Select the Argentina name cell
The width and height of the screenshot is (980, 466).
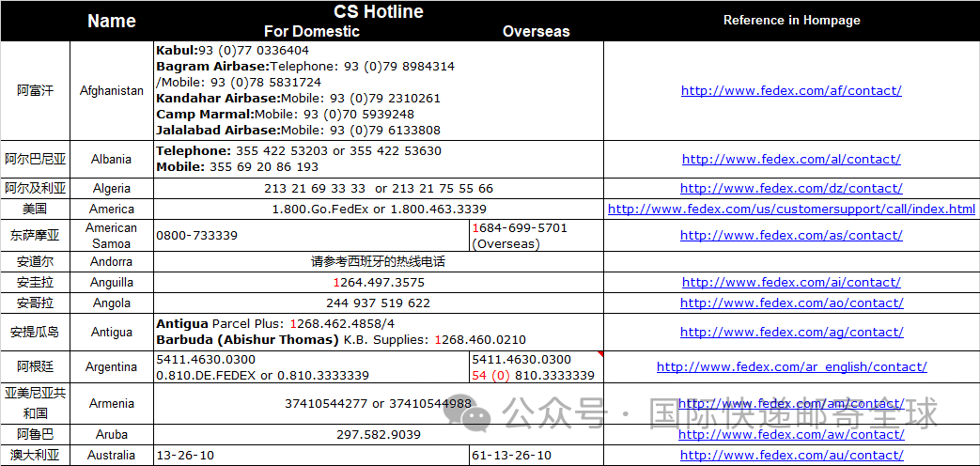[x=111, y=366]
